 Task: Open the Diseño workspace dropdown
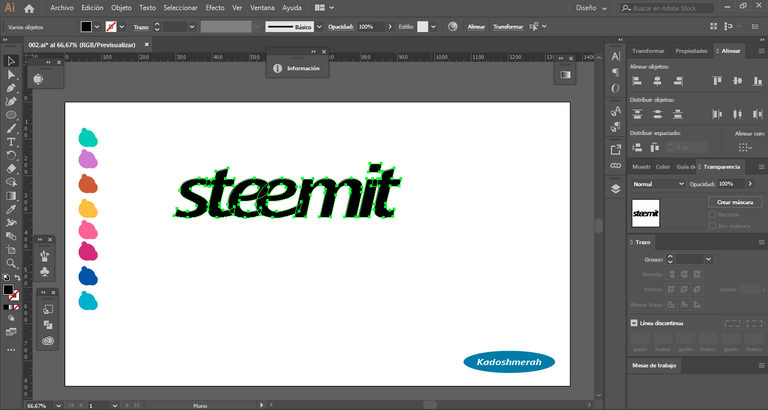pos(591,8)
